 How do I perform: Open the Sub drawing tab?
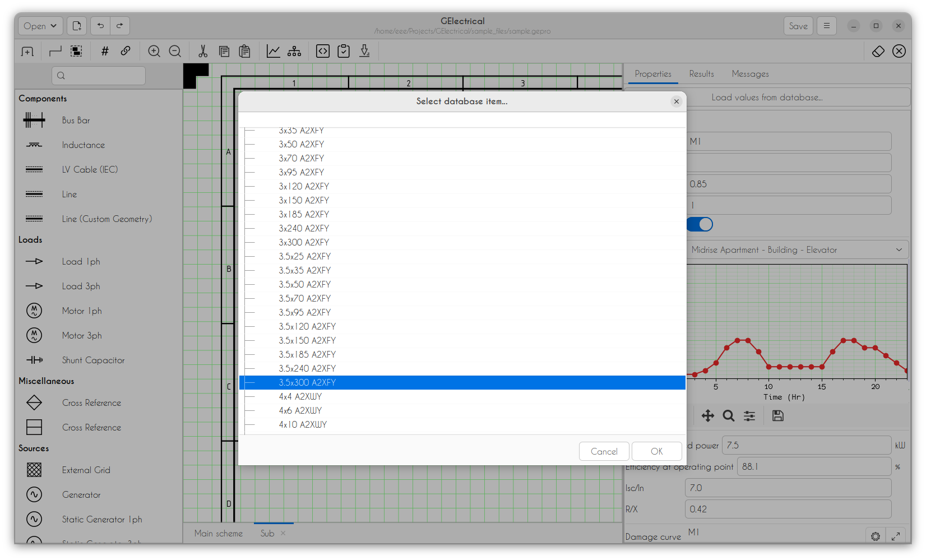coord(267,534)
